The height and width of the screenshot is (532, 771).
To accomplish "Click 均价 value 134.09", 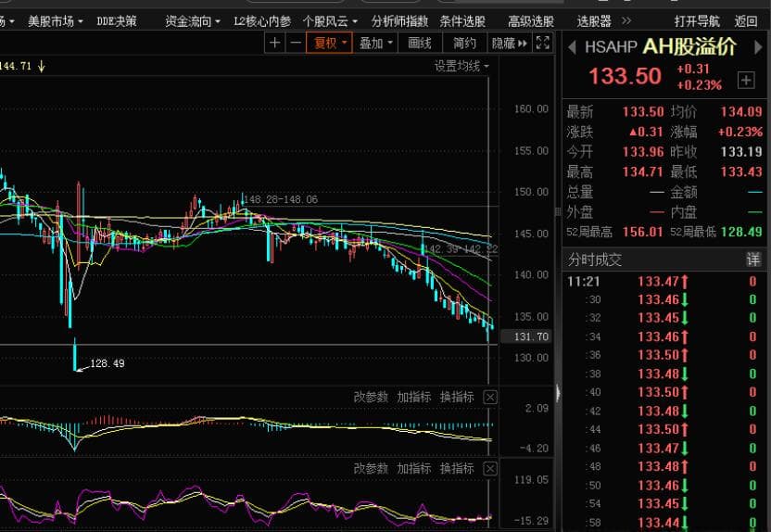I will point(741,111).
